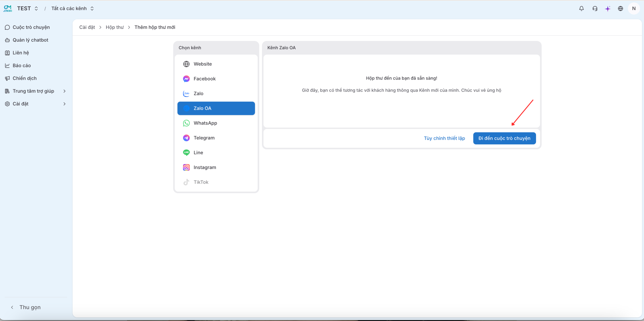
Task: Collapse the sidebar with Thu gọn
Action: 25,307
